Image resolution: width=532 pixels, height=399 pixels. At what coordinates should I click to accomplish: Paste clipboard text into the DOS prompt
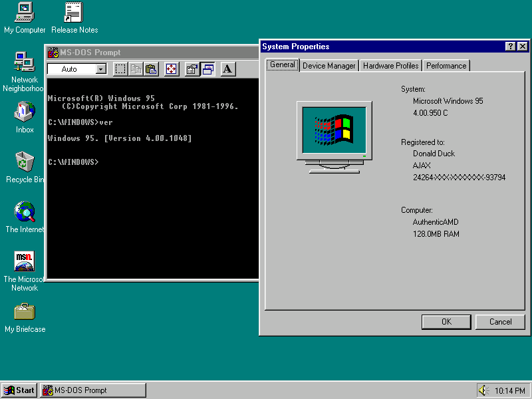point(150,68)
